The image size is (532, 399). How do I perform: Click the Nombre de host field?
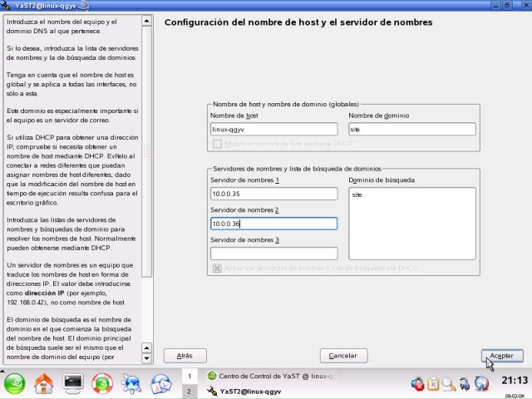click(273, 130)
